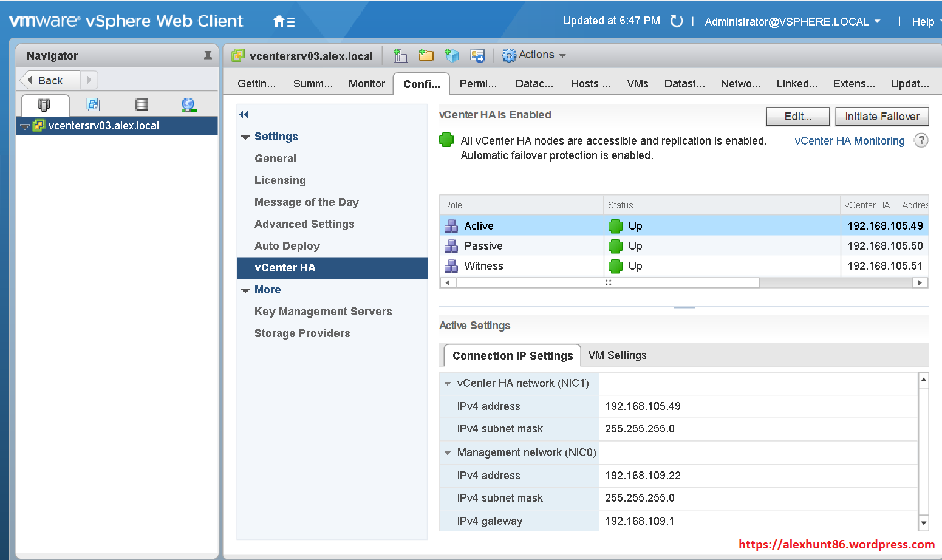This screenshot has height=560, width=942.
Task: Collapse vCenter HA network (NIC1) group
Action: (x=448, y=384)
